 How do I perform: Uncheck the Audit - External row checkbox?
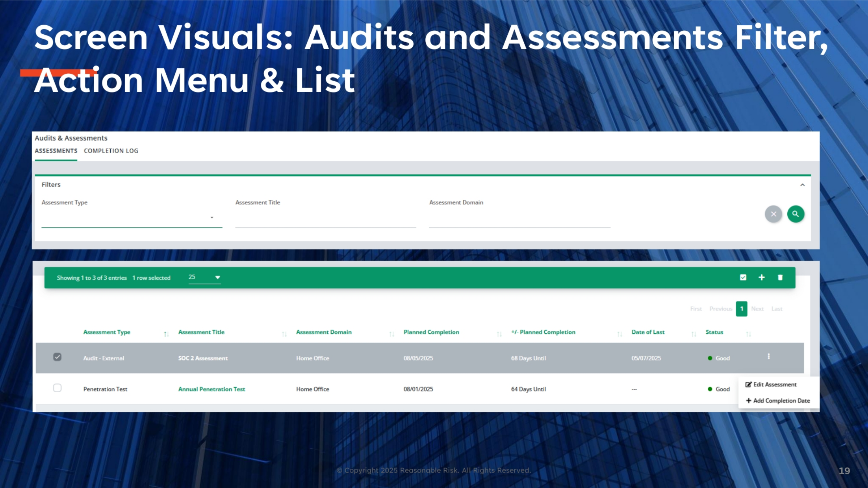[57, 357]
